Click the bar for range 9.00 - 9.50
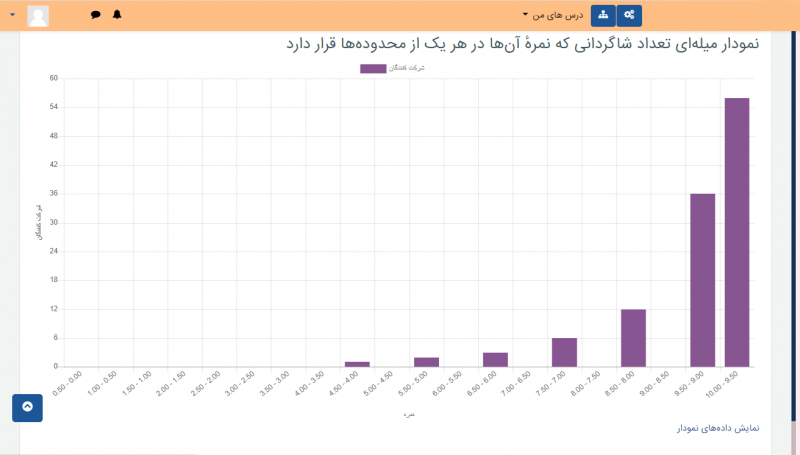The width and height of the screenshot is (800, 455). pyautogui.click(x=702, y=280)
